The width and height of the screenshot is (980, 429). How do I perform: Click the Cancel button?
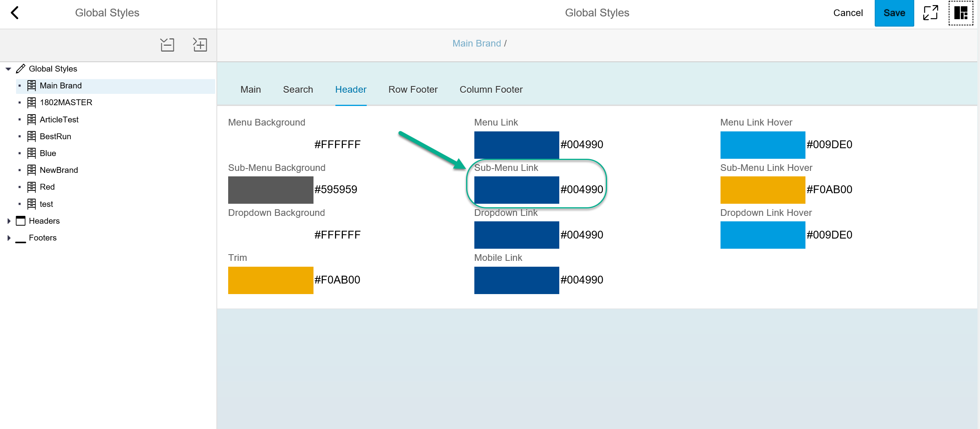tap(848, 13)
